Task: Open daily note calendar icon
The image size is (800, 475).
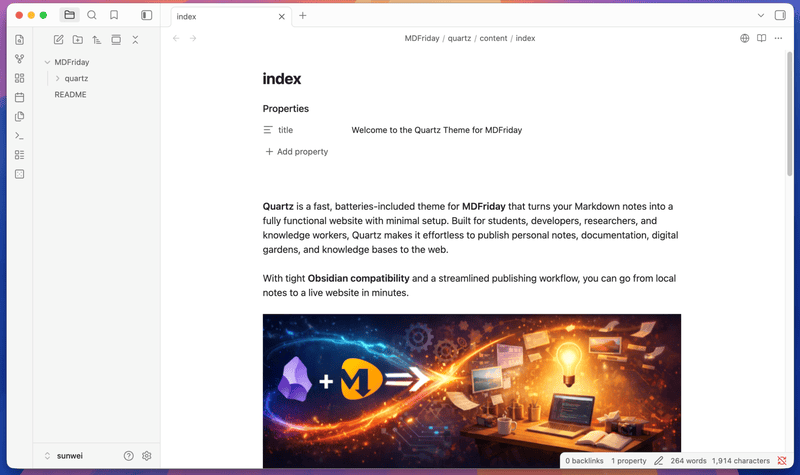Action: pos(19,97)
